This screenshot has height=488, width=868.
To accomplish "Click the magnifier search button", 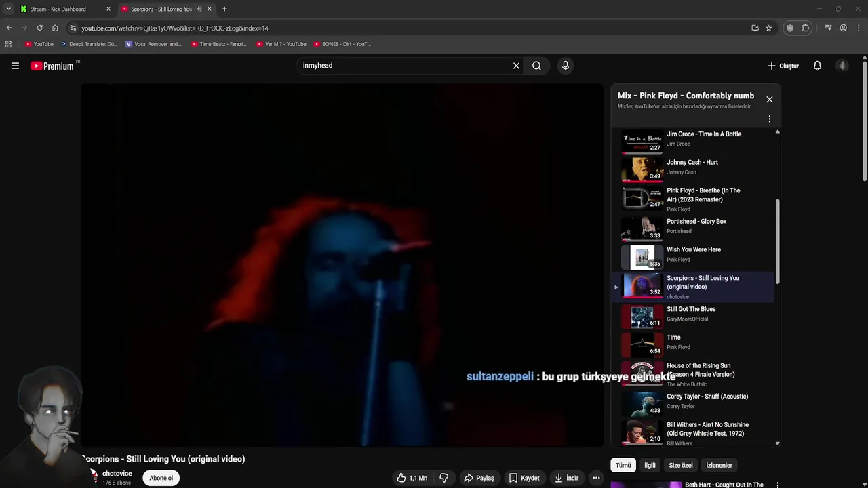I will [536, 66].
